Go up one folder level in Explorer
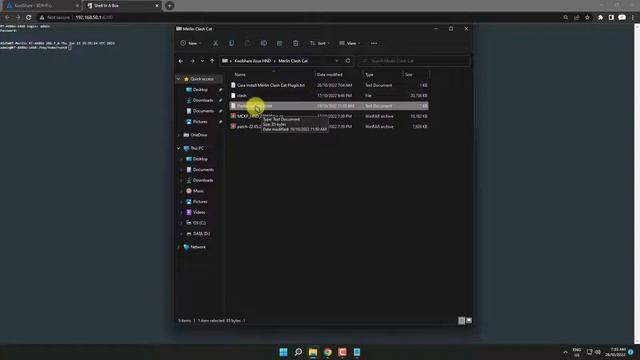The image size is (640, 360). point(212,61)
